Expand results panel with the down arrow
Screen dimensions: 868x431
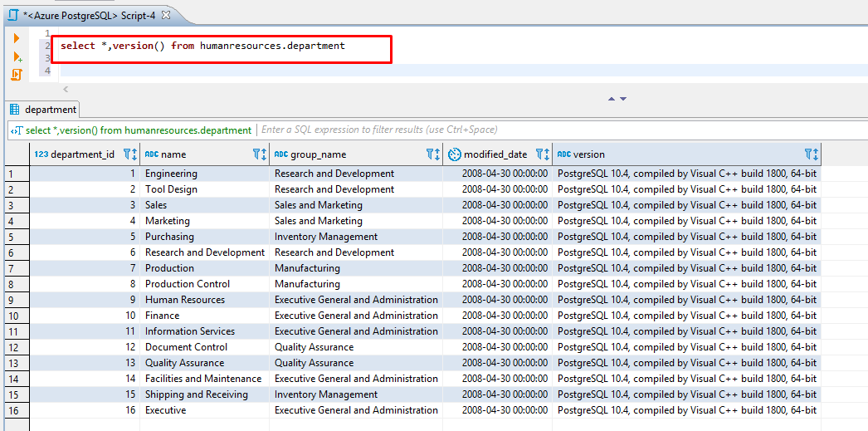[x=623, y=99]
